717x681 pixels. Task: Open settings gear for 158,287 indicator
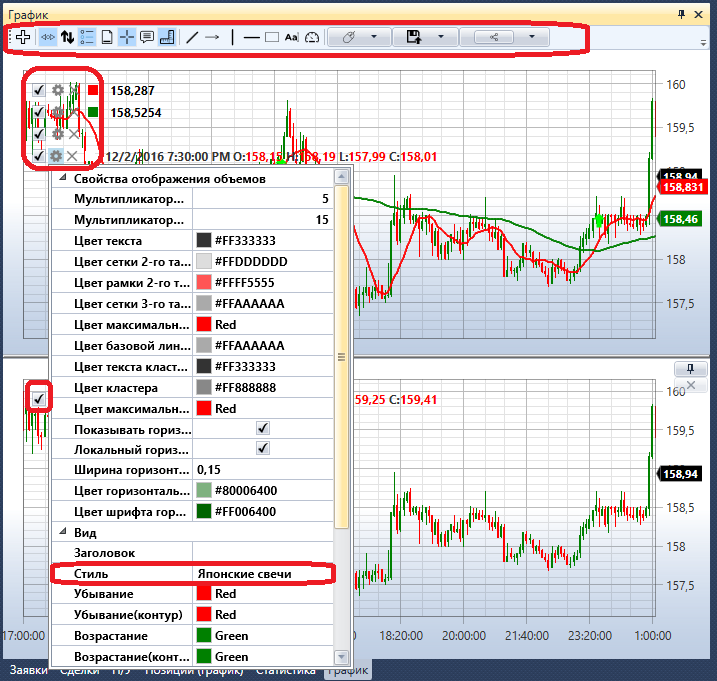(58, 90)
